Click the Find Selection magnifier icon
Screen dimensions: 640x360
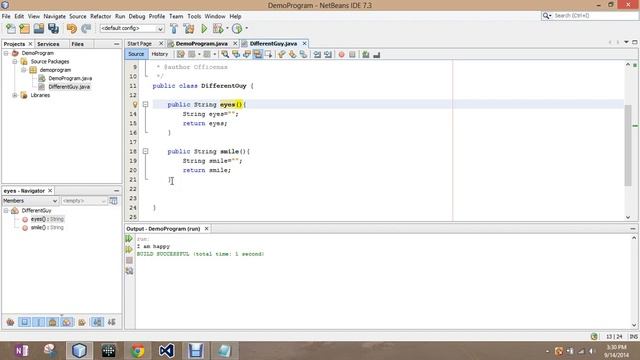pyautogui.click(x=225, y=54)
